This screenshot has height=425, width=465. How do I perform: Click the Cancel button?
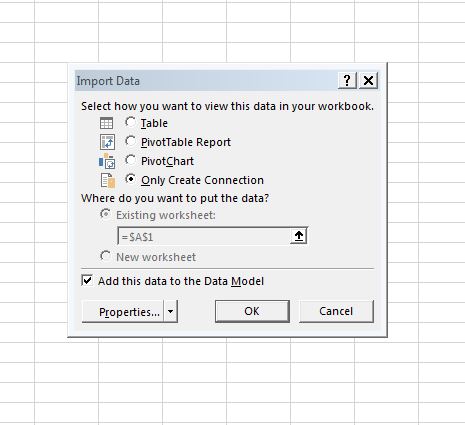336,311
